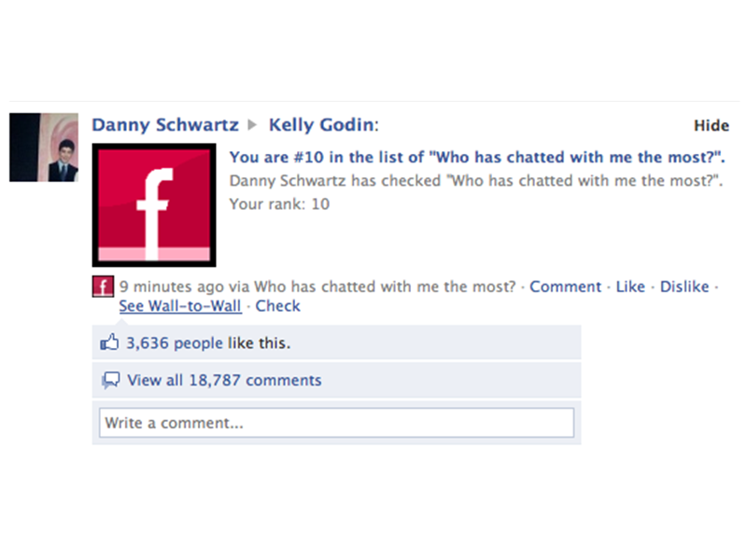Open Kelly Godin's profile link
This screenshot has height=560, width=747.
click(319, 124)
